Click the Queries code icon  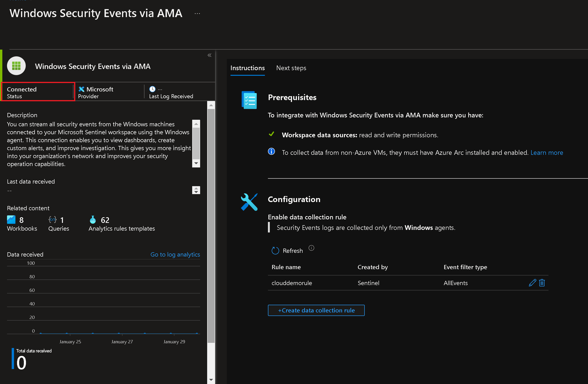tap(52, 220)
